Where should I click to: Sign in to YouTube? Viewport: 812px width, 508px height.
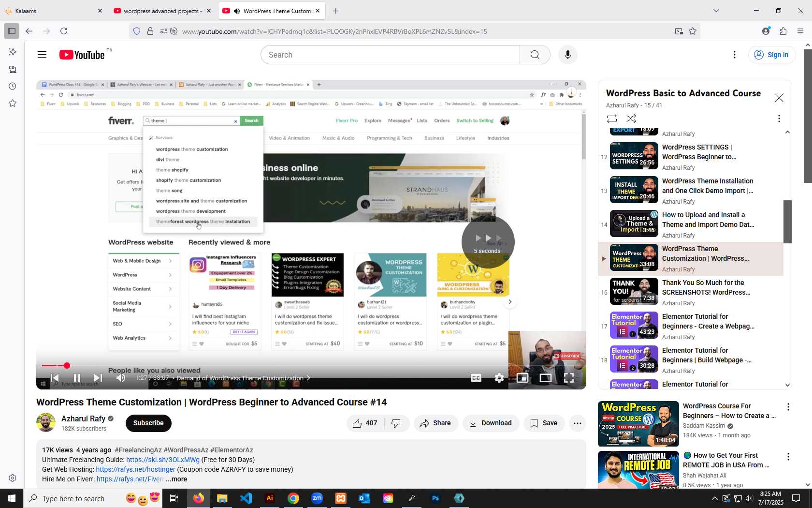coord(772,55)
